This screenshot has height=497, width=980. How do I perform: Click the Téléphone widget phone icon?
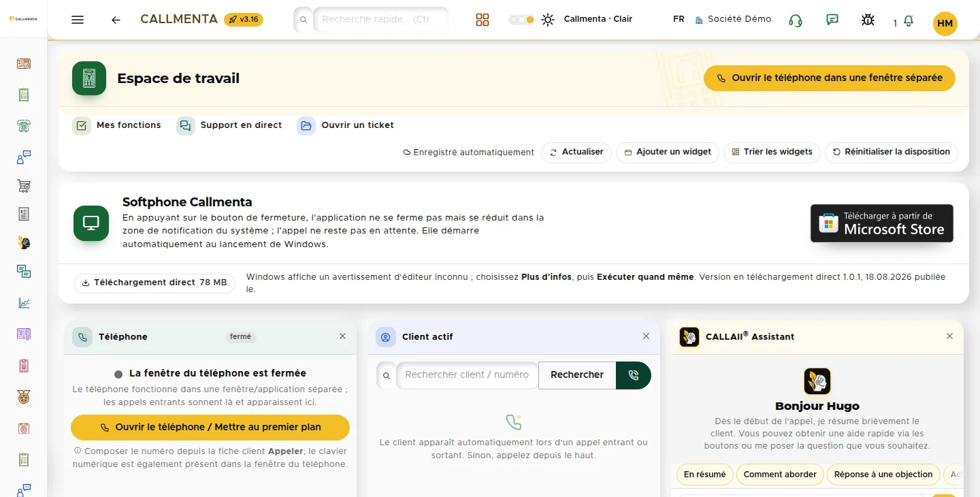point(82,337)
